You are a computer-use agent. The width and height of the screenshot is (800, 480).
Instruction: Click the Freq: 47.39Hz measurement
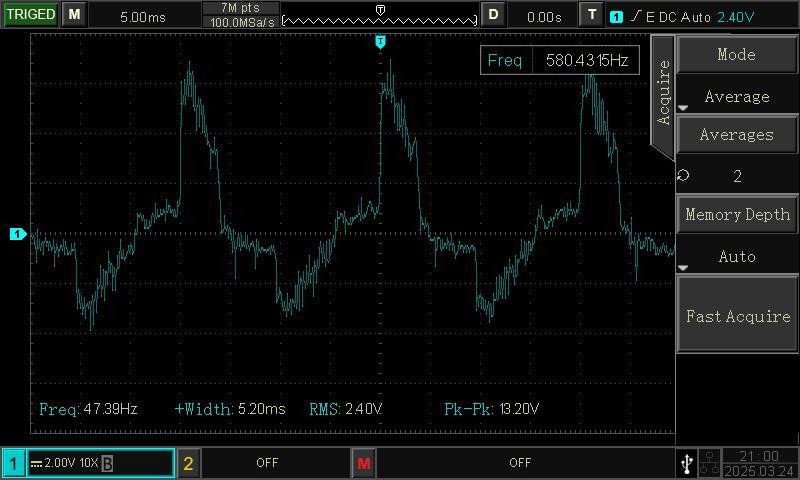click(88, 409)
